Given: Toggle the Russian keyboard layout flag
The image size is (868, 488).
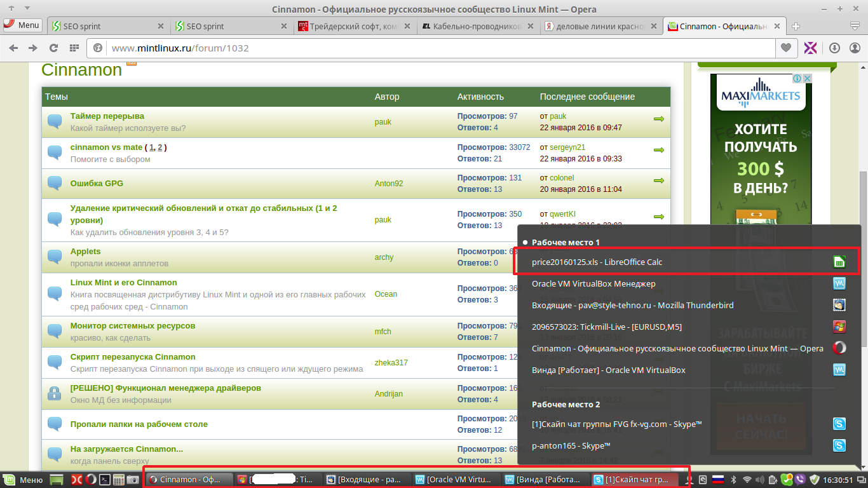Looking at the screenshot, I should (718, 480).
